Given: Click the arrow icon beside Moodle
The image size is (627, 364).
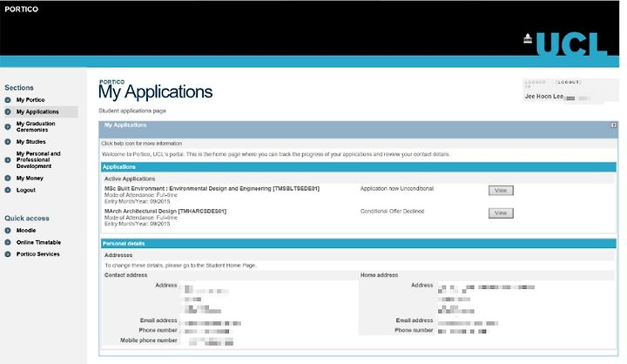Looking at the screenshot, I should pyautogui.click(x=8, y=231).
